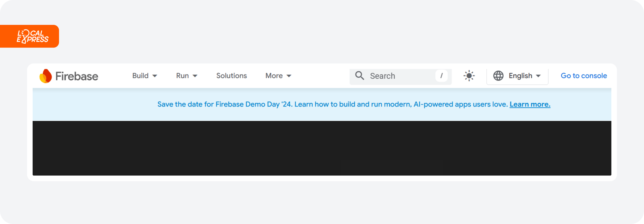Toggle dark mode with the sun icon
The height and width of the screenshot is (224, 644).
click(x=469, y=76)
